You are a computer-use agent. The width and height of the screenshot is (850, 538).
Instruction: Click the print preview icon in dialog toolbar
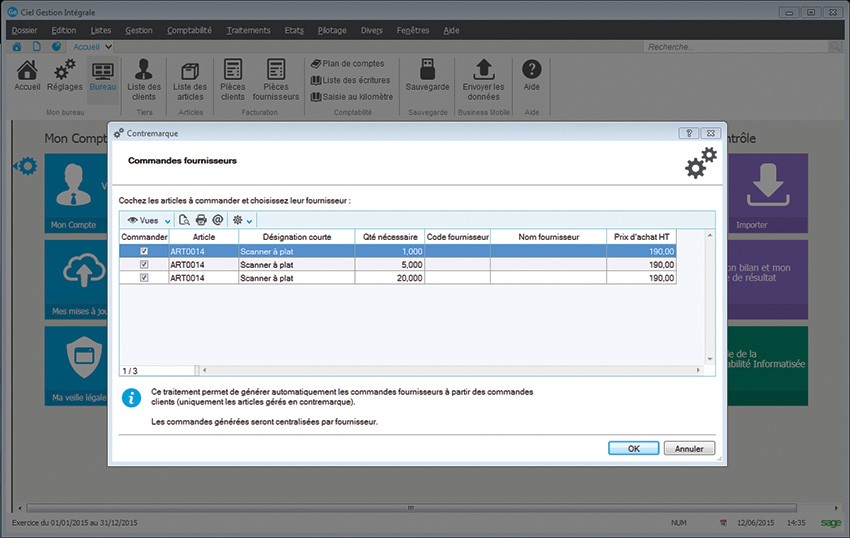tap(185, 220)
